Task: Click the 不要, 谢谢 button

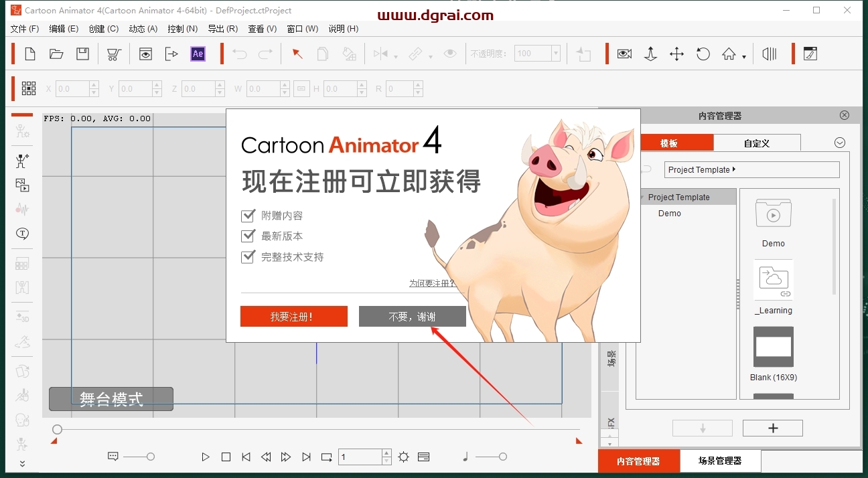Action: (412, 317)
